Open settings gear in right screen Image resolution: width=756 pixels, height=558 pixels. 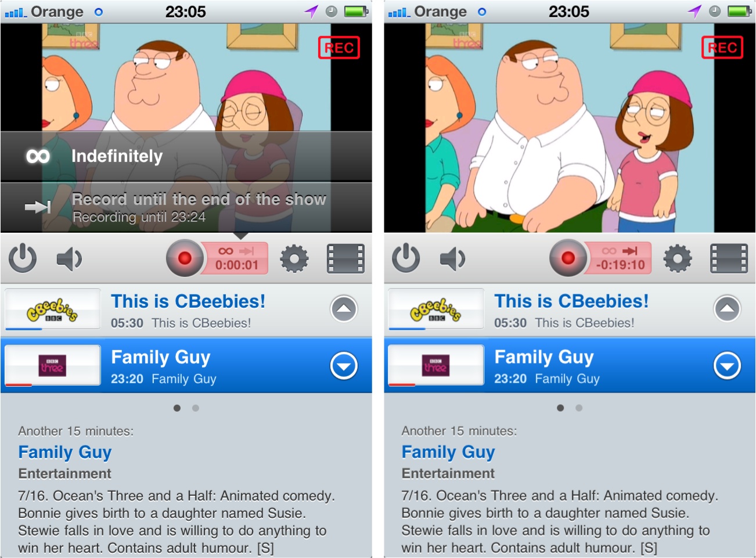coord(678,259)
